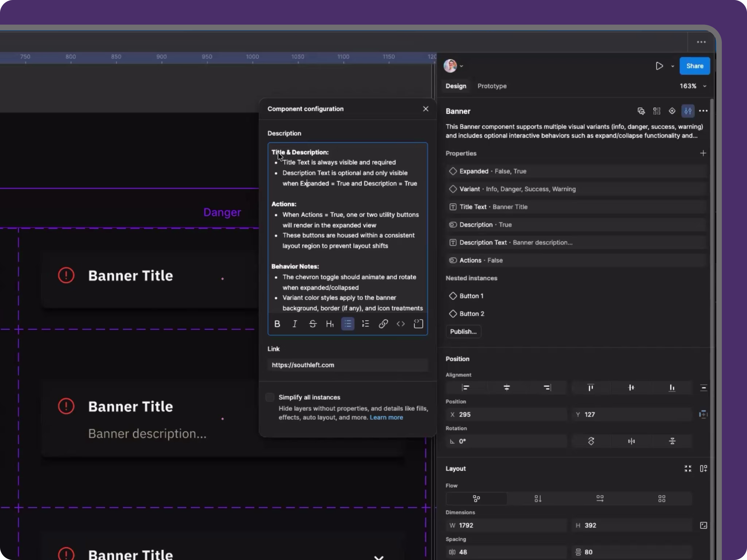Enable the Simplify all instances checkbox
747x560 pixels.
[x=270, y=397]
